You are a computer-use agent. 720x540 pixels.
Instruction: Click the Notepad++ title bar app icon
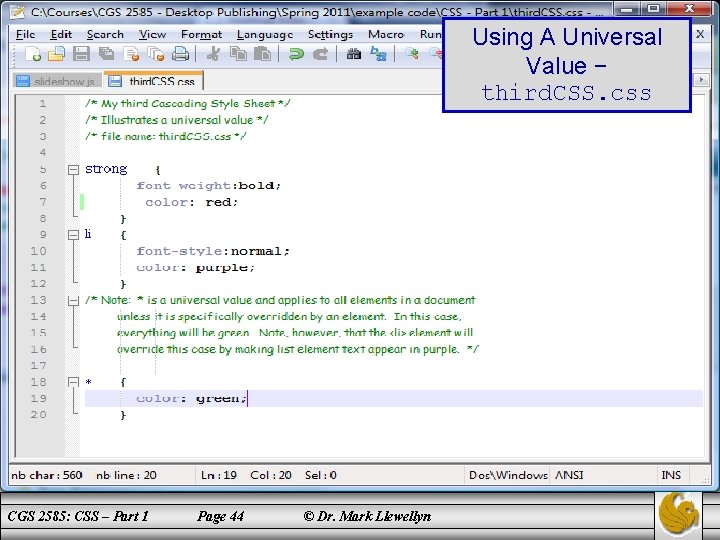[x=17, y=11]
